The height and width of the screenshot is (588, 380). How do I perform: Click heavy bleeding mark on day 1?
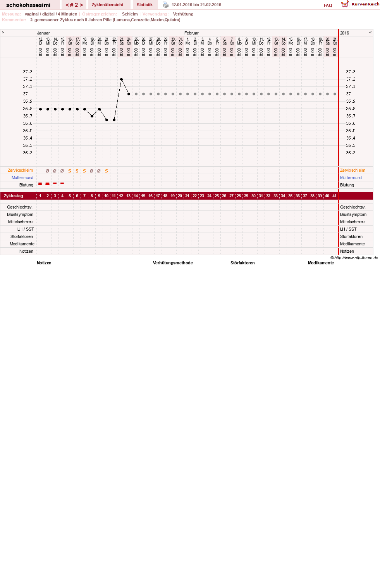pos(40,184)
